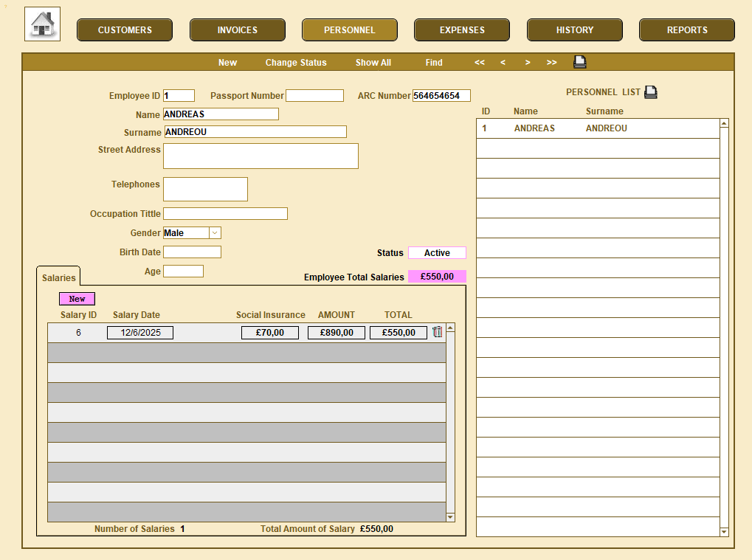
Task: Click the Salary Date field 12/6/2025
Action: tap(140, 332)
